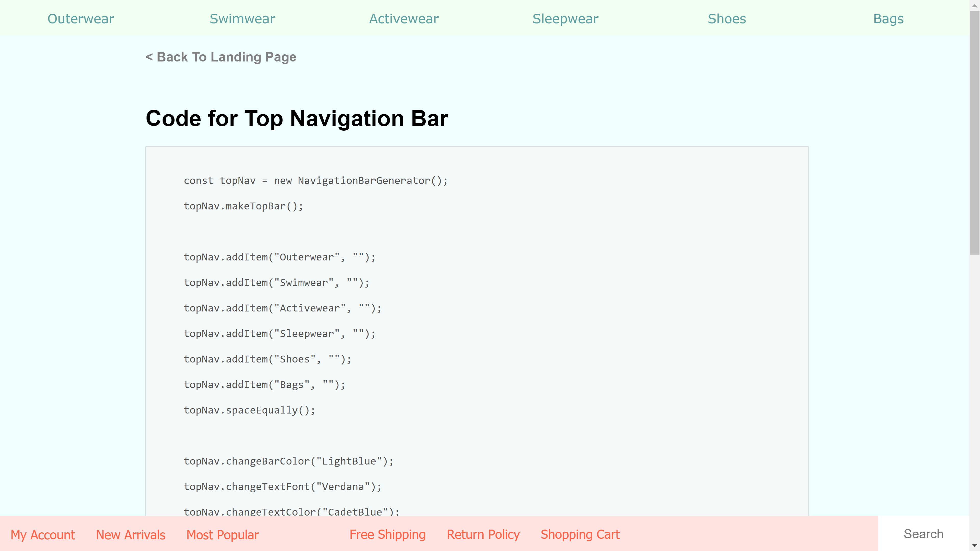This screenshot has width=980, height=551.
Task: Select topNav.spaceEqually() function call
Action: tap(250, 410)
